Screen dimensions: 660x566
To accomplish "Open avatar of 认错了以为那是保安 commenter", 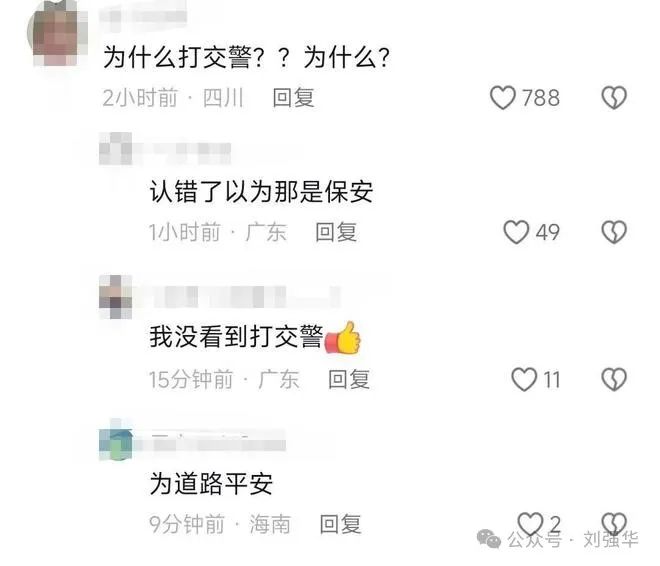I will pyautogui.click(x=116, y=149).
